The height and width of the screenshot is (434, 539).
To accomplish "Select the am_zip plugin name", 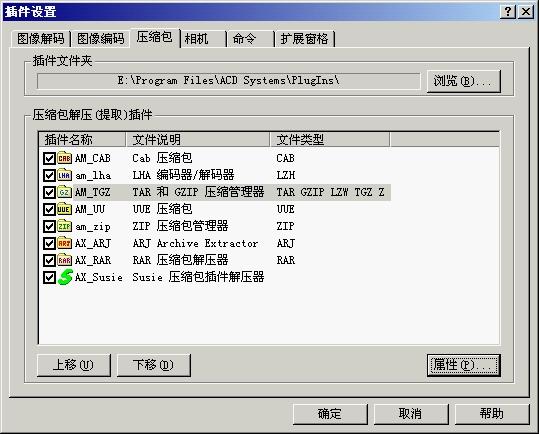I will pos(93,227).
